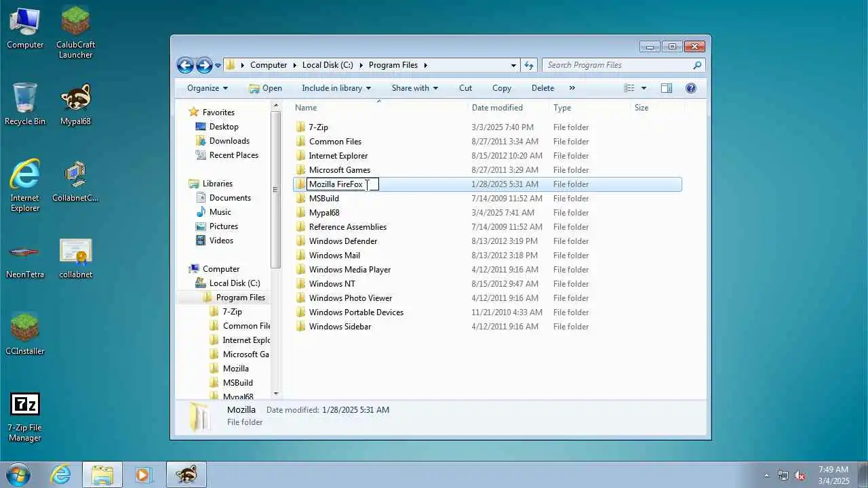This screenshot has height=488, width=868.
Task: Refresh the Program Files folder view
Action: click(530, 65)
